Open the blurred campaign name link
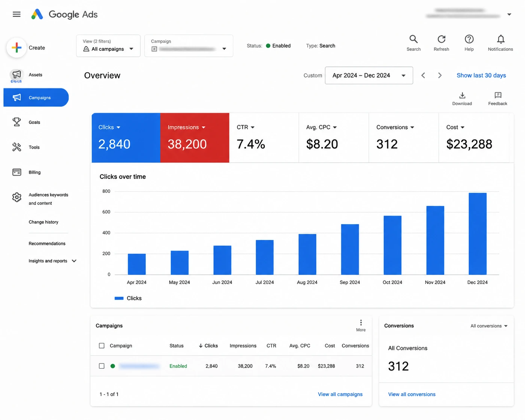This screenshot has width=525, height=420. point(139,366)
